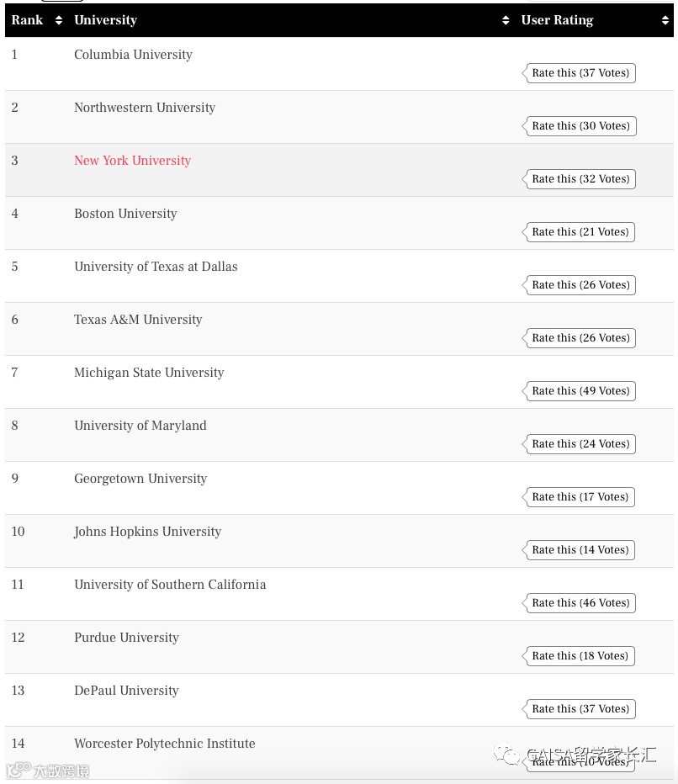Rate University of Southern California (46 Votes)
678x784 pixels.
tap(580, 603)
